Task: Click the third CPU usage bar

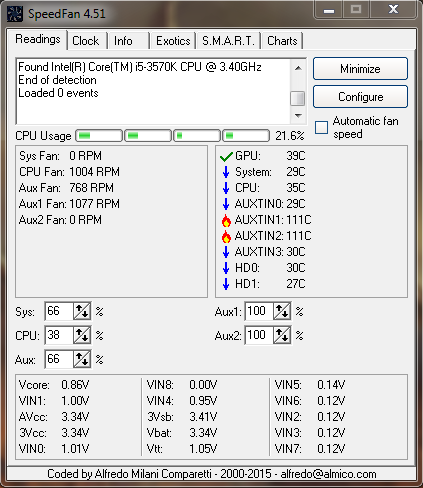Action: point(197,136)
